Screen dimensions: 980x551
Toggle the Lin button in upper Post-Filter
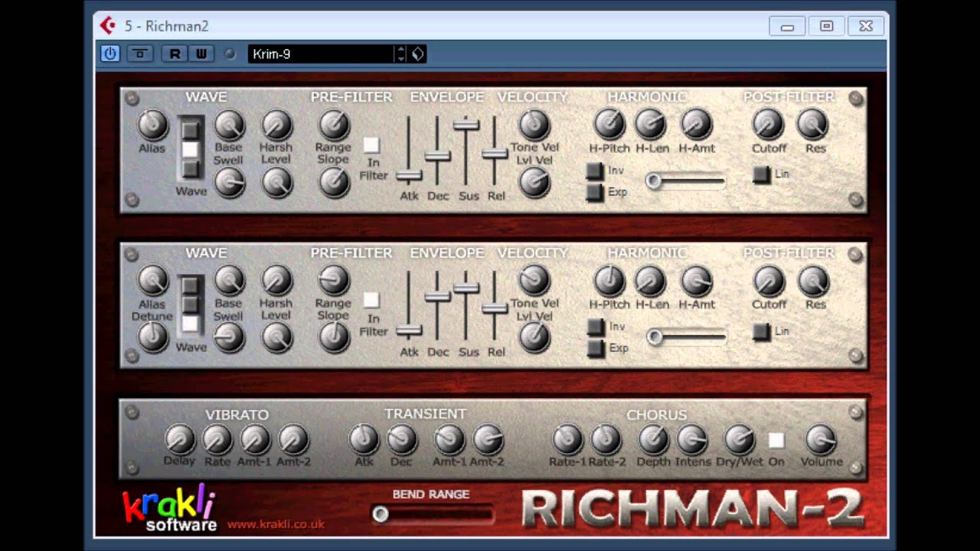click(761, 174)
